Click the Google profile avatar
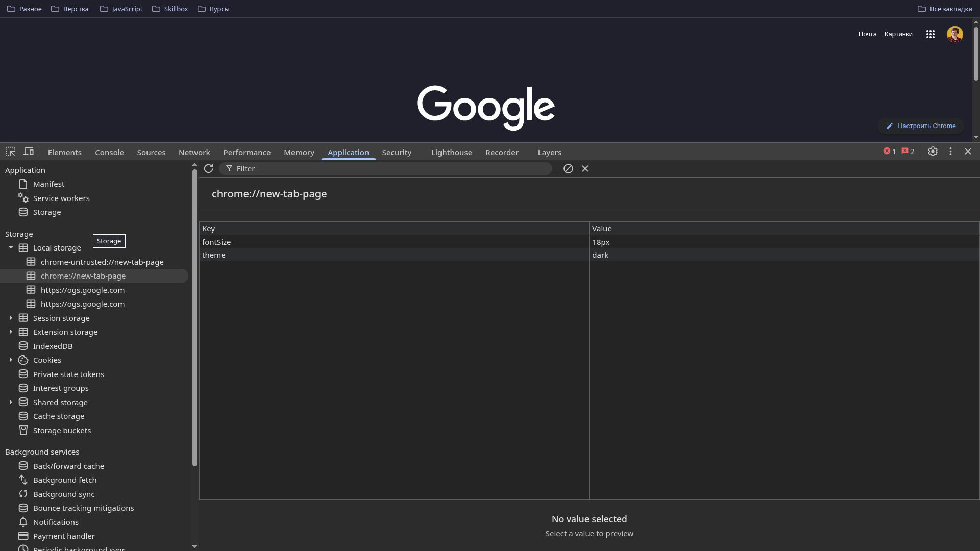 (x=955, y=34)
